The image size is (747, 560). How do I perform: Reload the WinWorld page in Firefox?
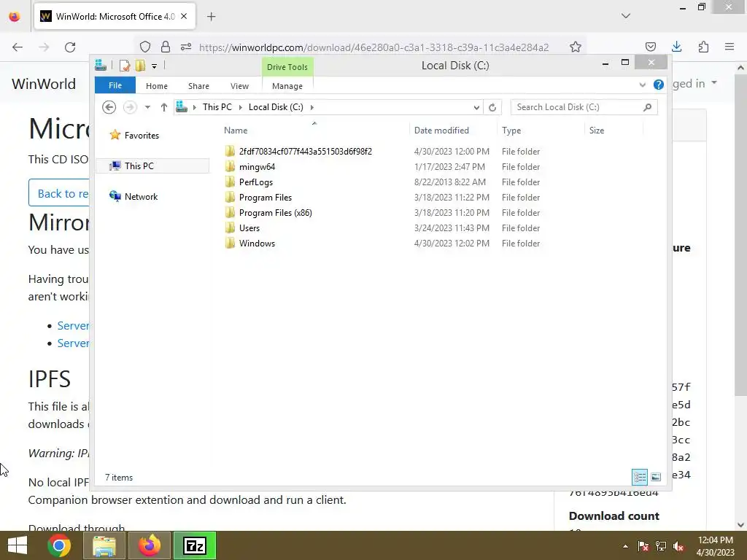pyautogui.click(x=70, y=47)
